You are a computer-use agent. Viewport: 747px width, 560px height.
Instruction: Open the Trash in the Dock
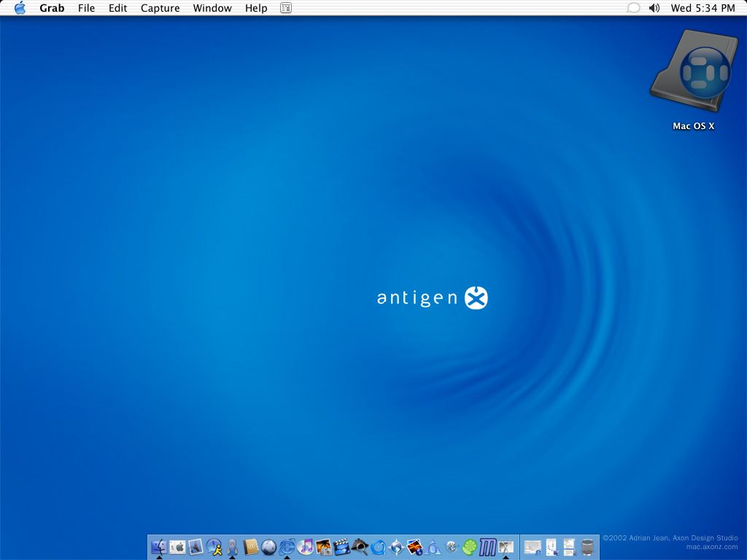(x=588, y=547)
